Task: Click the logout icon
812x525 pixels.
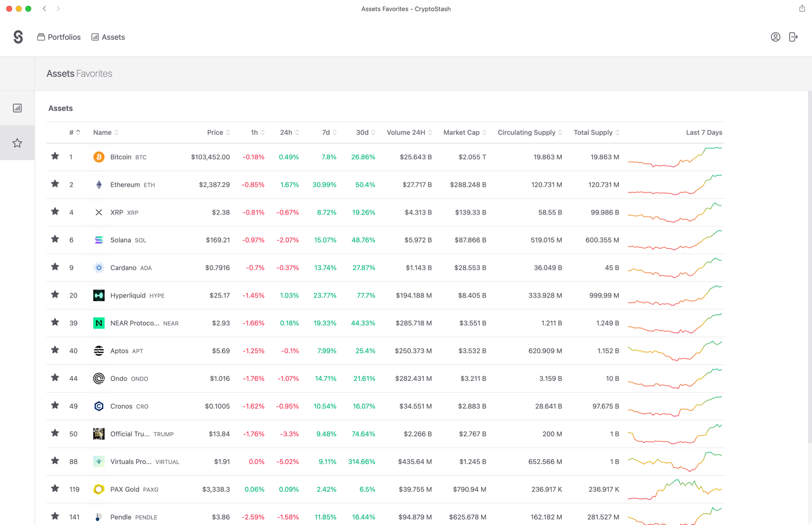Action: pyautogui.click(x=793, y=37)
